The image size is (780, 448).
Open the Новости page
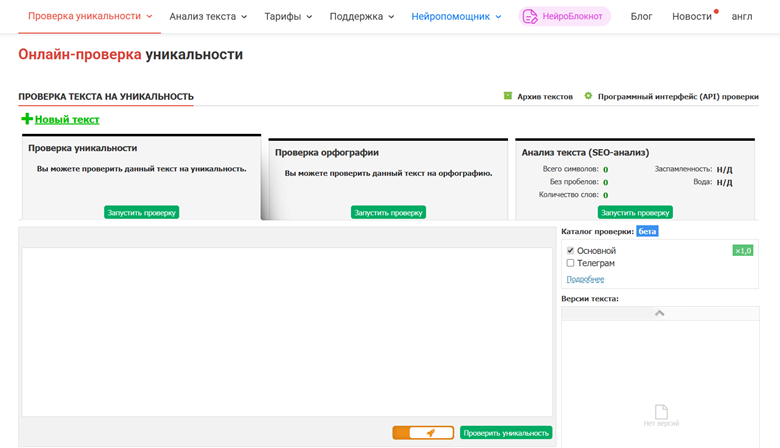(692, 16)
